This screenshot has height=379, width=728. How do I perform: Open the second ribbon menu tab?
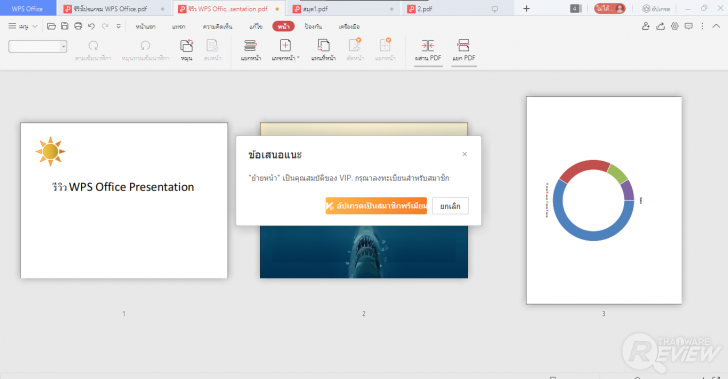click(178, 26)
